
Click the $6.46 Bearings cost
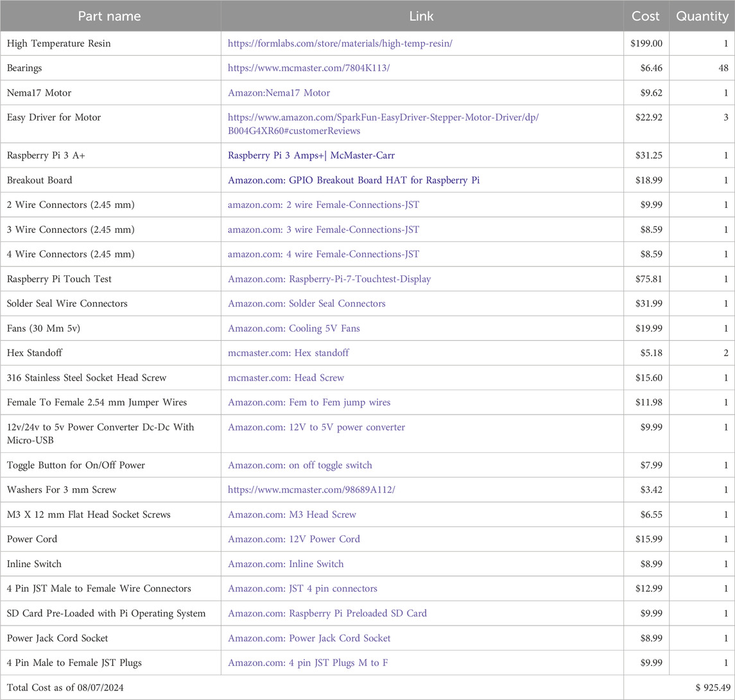[652, 68]
